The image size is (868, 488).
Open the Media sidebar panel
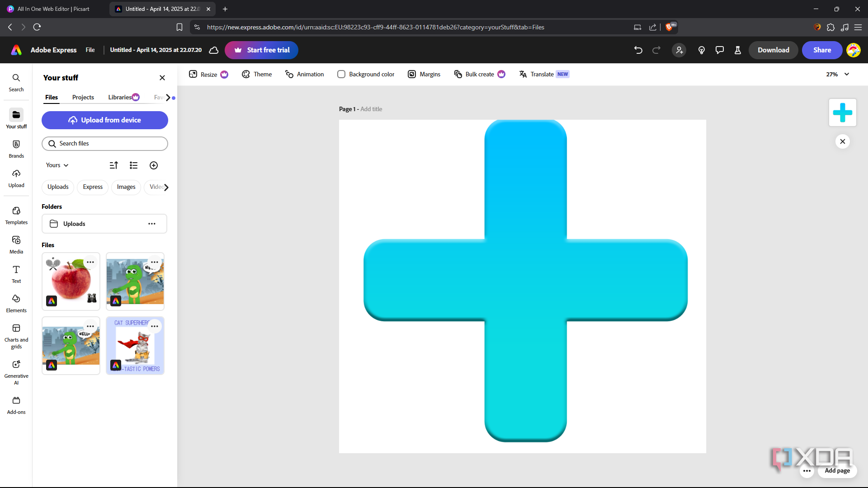coord(16,245)
